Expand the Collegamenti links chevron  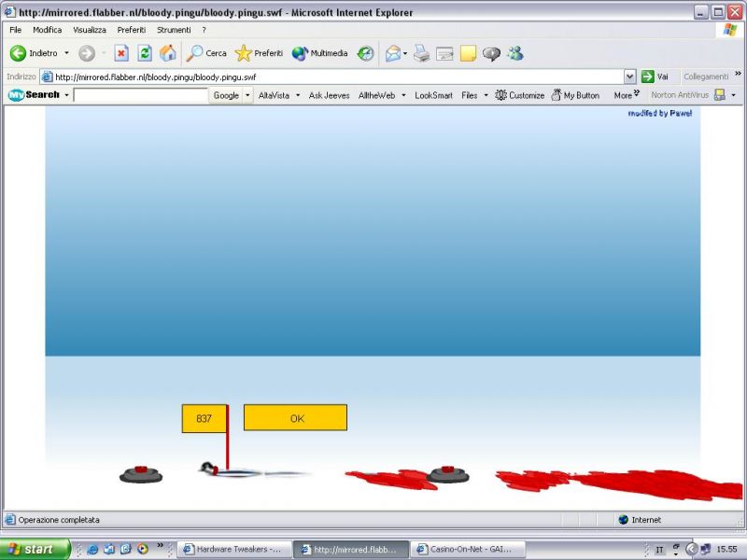(738, 74)
